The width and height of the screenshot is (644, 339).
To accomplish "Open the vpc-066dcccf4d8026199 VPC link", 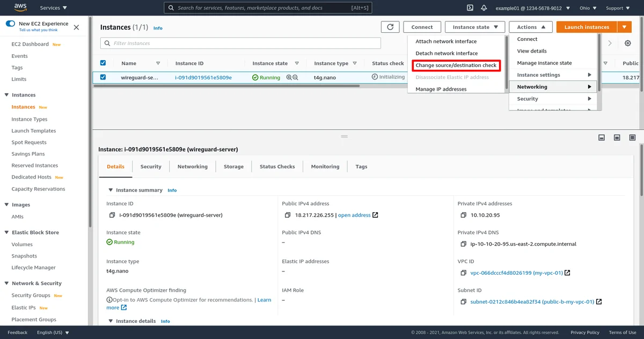I will point(516,273).
